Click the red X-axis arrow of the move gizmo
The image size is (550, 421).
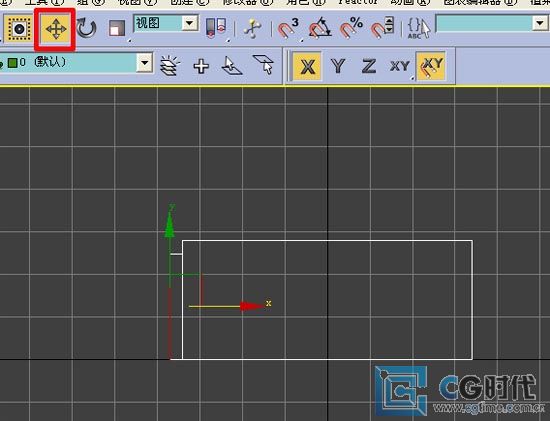252,306
